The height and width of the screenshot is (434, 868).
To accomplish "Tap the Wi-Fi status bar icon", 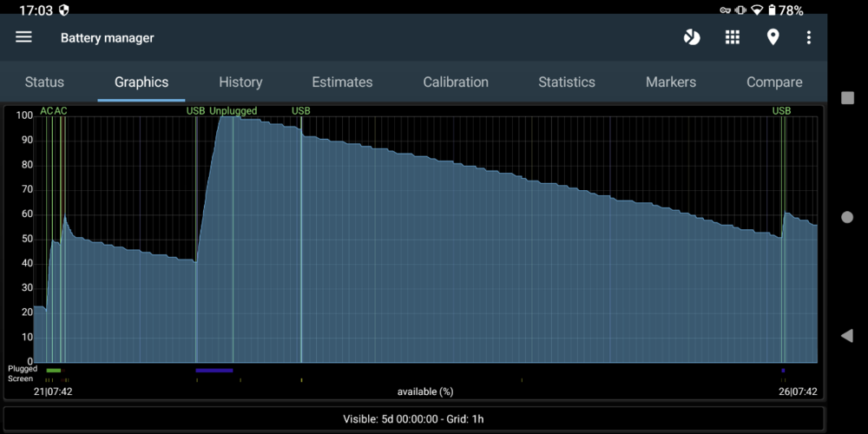I will [757, 10].
